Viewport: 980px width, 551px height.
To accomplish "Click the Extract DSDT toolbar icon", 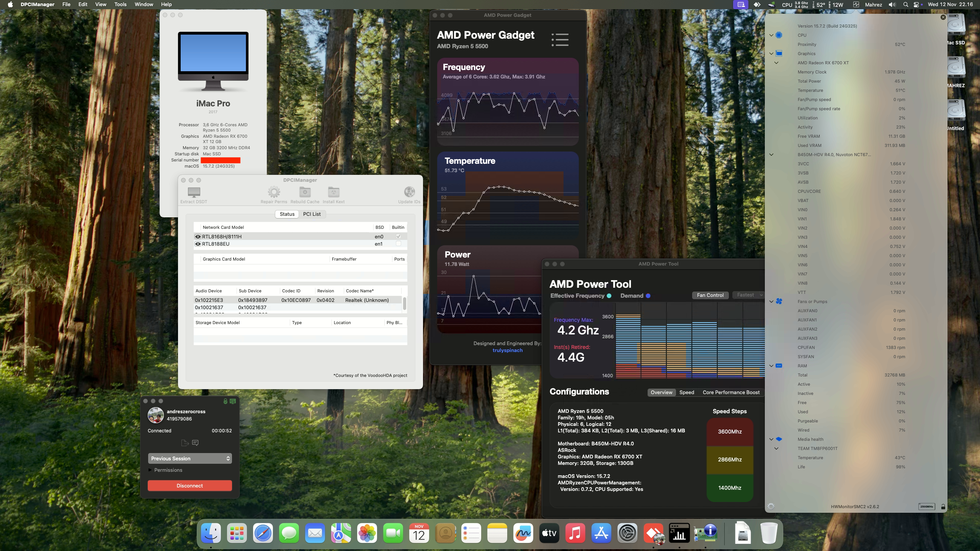I will click(x=193, y=192).
